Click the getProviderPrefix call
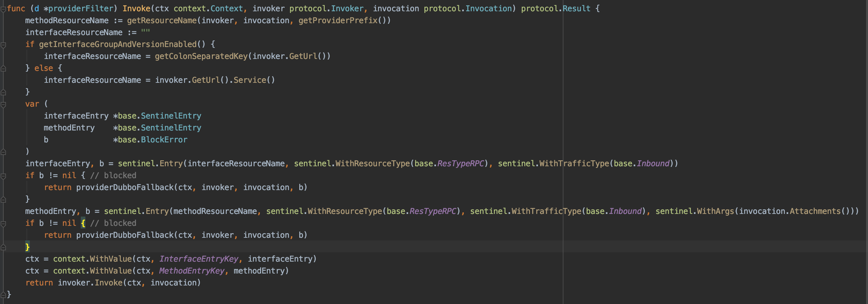 coord(338,21)
